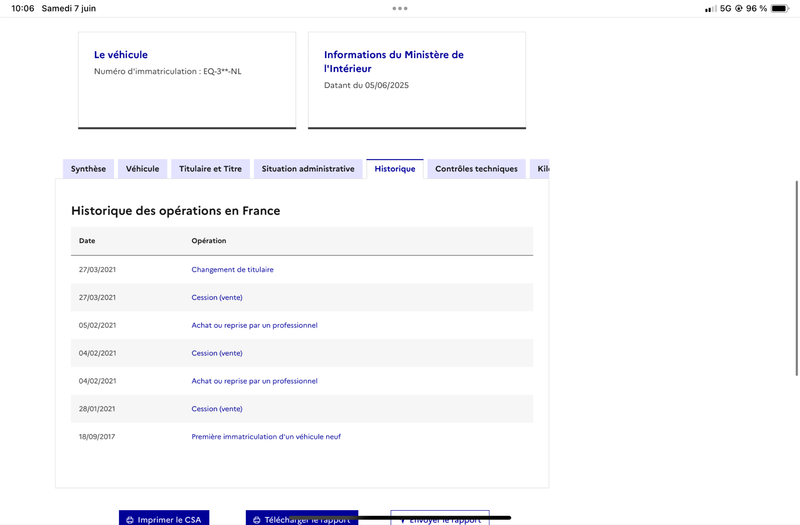Click the printer icon on Imprimer le CSA
Screen dimensions: 800x525
(130, 520)
